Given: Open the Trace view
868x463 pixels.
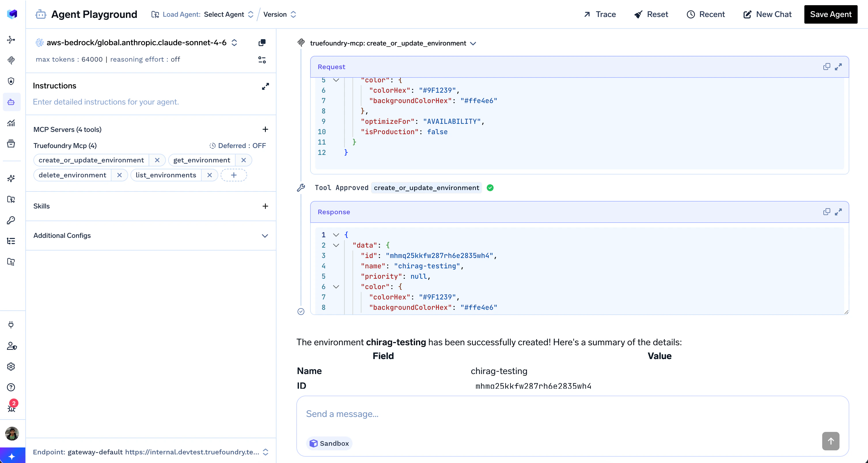Looking at the screenshot, I should point(600,14).
